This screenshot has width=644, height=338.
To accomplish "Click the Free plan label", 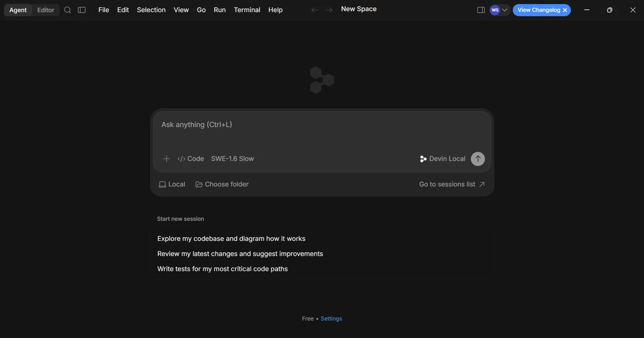I will (x=308, y=319).
